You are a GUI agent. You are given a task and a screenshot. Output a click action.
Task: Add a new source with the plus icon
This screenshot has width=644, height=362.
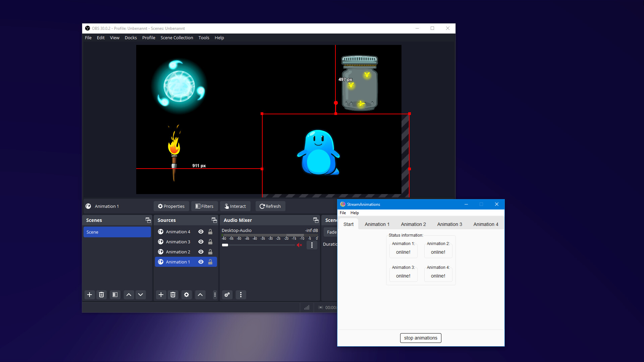pos(161,295)
